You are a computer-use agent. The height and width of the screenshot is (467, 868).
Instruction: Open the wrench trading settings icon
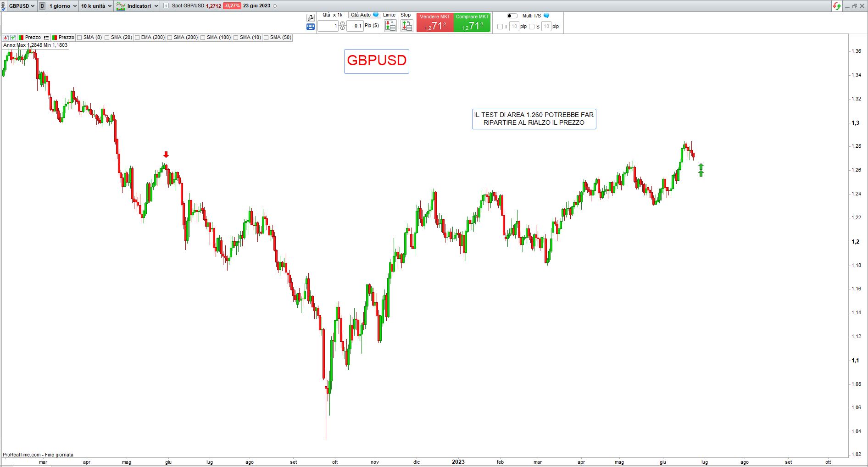311,18
